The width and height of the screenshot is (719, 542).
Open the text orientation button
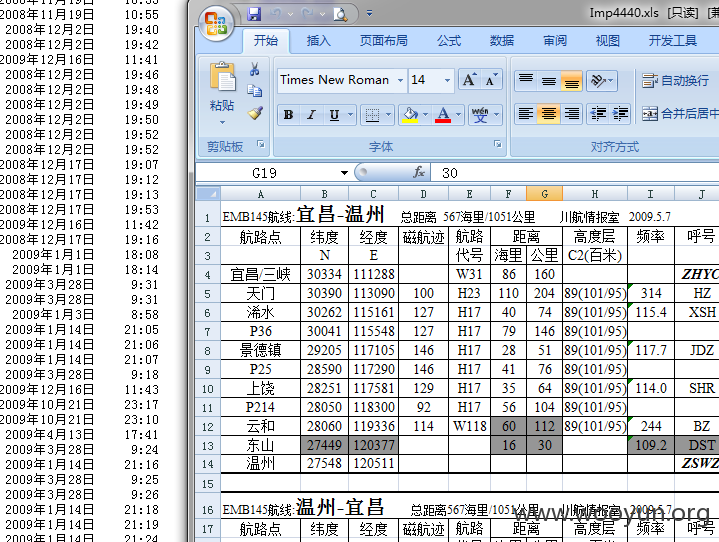tap(602, 80)
